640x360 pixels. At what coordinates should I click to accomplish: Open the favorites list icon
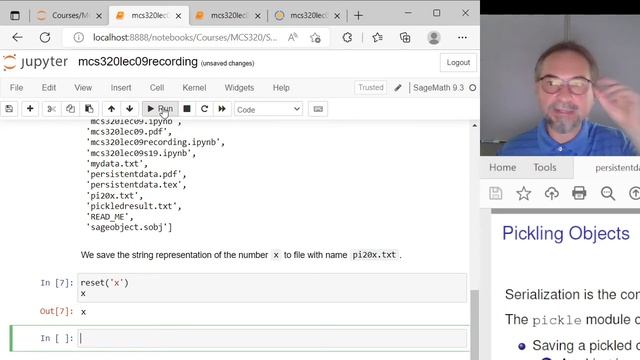(x=378, y=38)
